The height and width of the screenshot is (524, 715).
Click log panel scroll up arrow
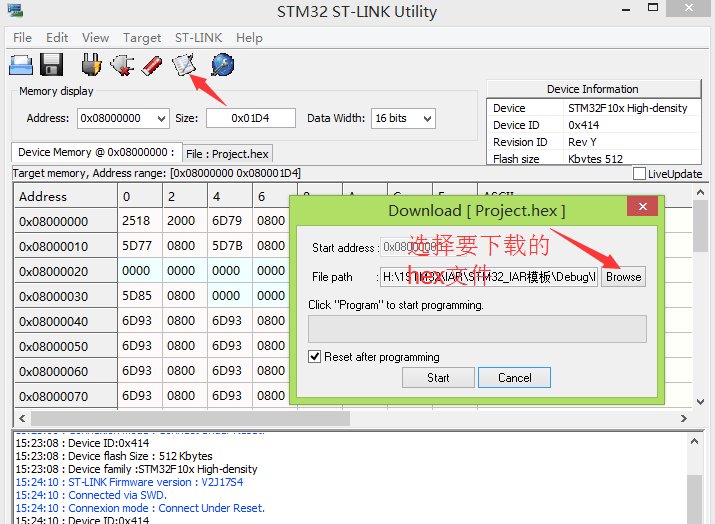[694, 441]
